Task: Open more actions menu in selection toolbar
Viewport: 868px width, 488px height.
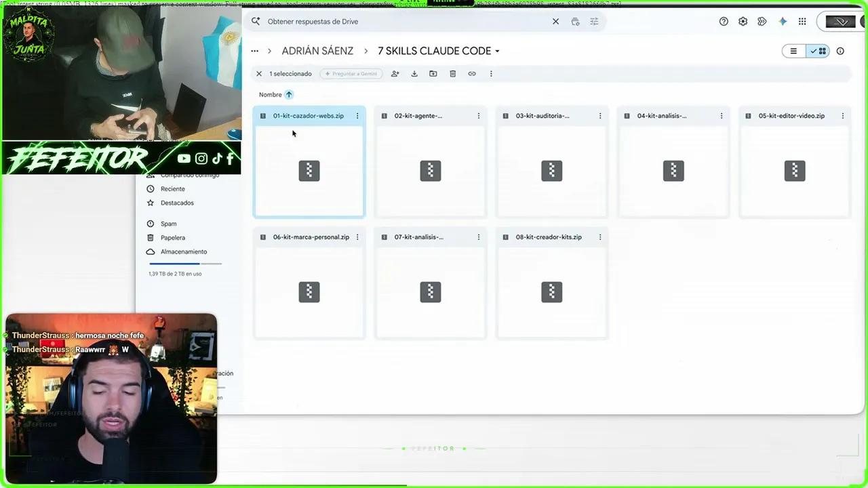Action: 491,74
